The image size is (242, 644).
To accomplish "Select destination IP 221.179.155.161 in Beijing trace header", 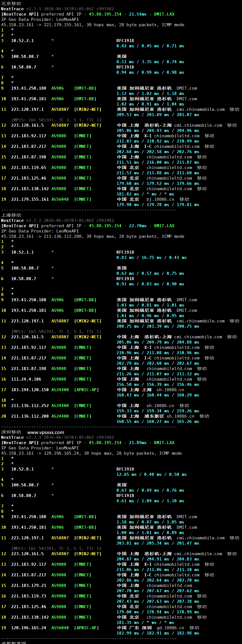I will pos(63,25).
